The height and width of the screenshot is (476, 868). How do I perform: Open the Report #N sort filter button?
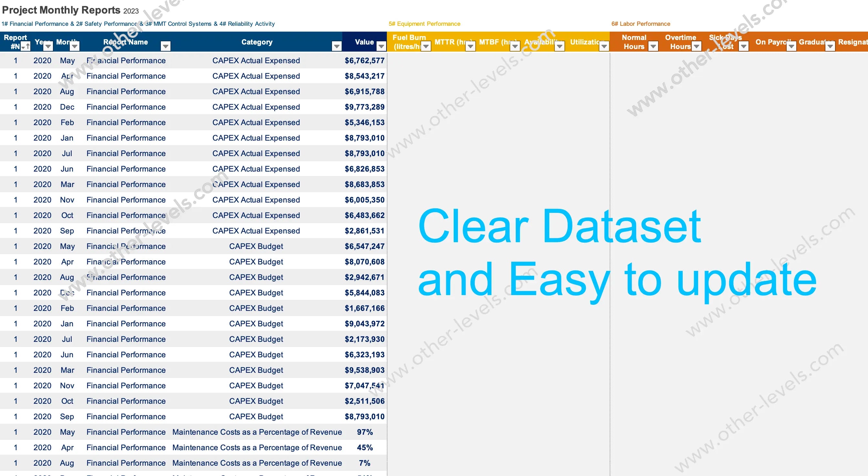(26, 46)
